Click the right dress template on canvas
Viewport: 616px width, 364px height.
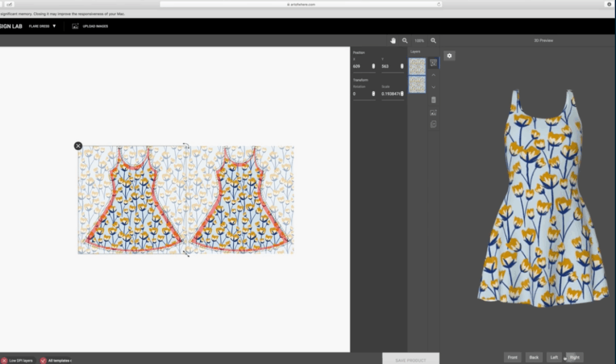coord(241,200)
